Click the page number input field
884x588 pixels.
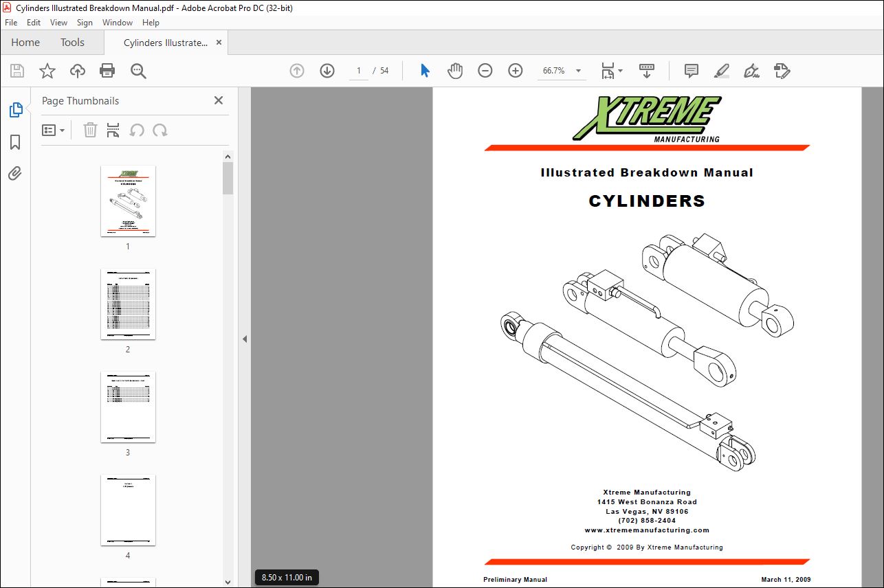[359, 71]
